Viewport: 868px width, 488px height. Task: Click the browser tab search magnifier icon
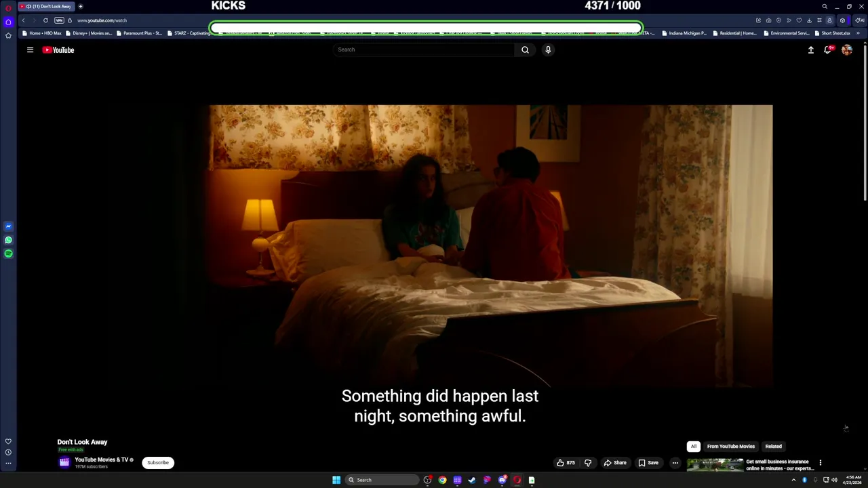[825, 7]
